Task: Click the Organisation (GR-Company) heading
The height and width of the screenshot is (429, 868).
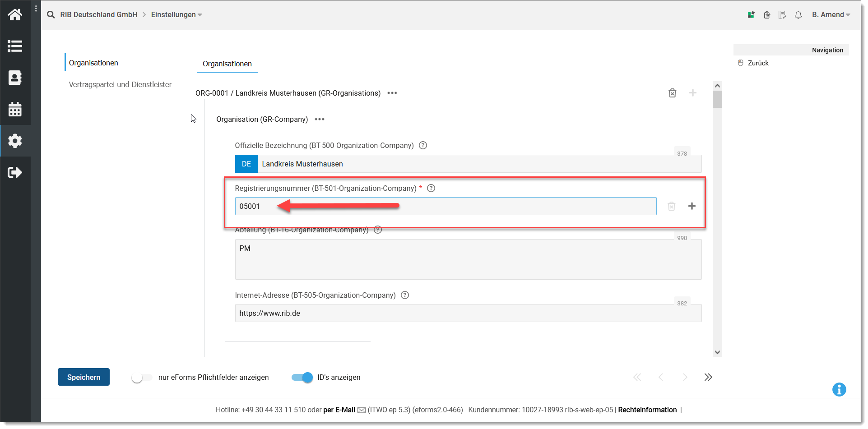Action: click(262, 119)
